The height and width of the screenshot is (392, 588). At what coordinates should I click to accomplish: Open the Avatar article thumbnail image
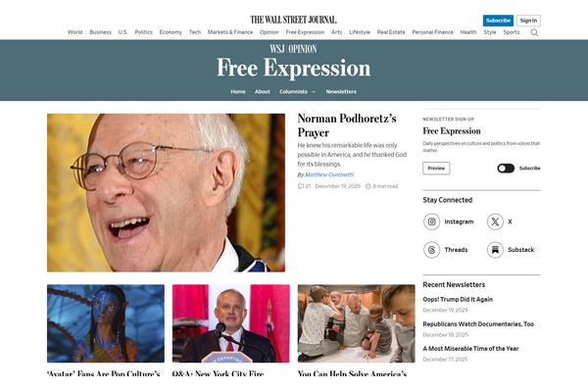pos(106,323)
